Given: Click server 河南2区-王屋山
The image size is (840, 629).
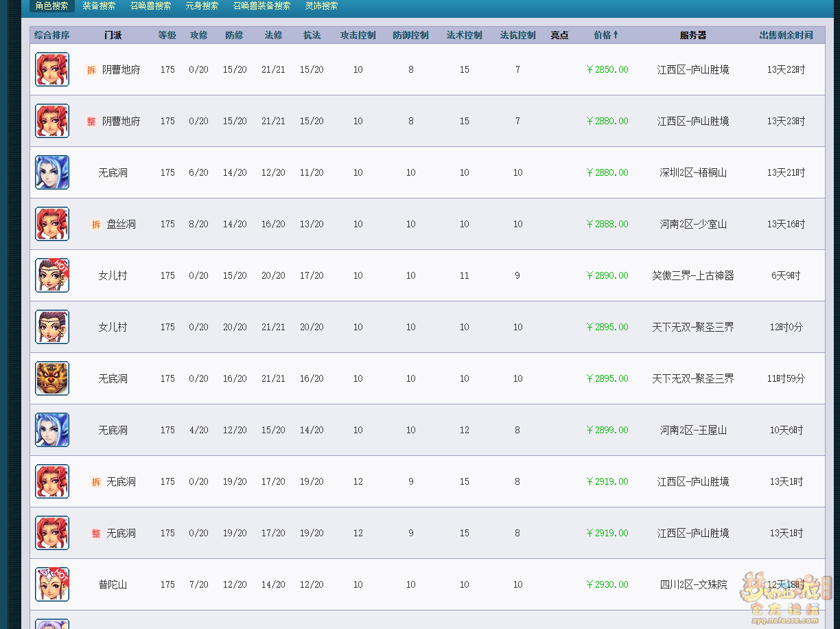Looking at the screenshot, I should 693,430.
